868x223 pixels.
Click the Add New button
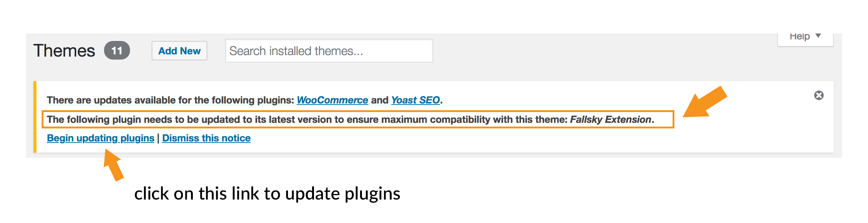click(x=179, y=51)
